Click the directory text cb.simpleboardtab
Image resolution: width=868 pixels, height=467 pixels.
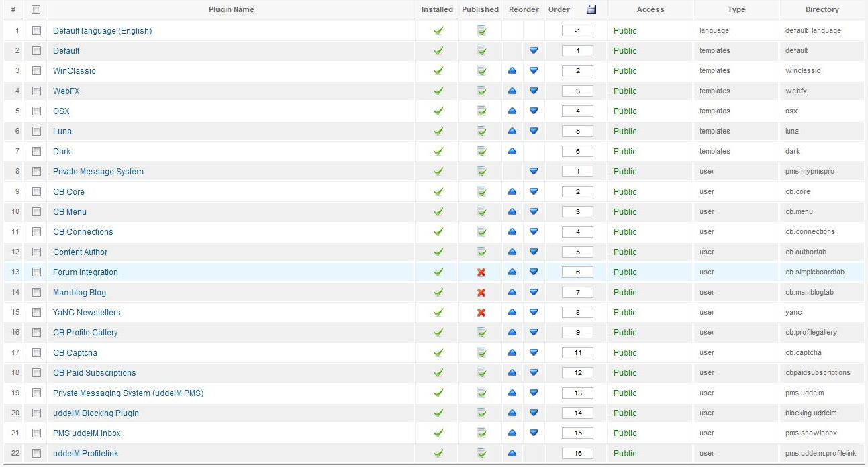(x=815, y=272)
